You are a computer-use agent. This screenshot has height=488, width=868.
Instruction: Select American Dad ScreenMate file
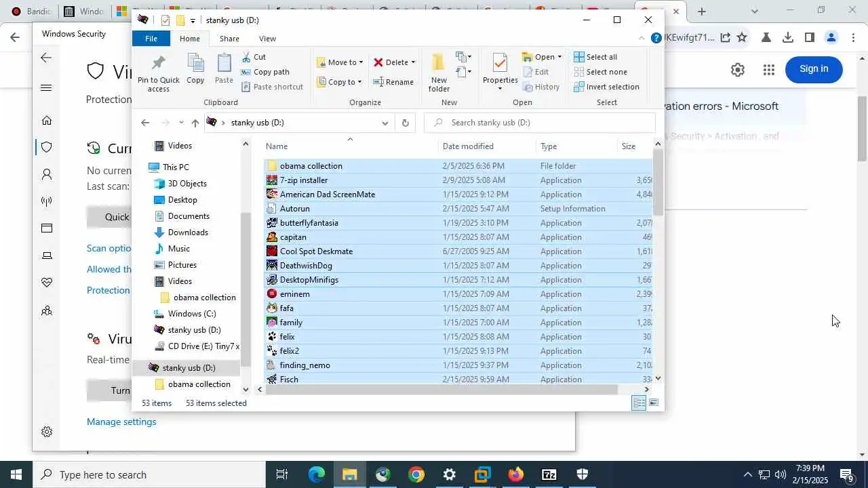coord(458,195)
